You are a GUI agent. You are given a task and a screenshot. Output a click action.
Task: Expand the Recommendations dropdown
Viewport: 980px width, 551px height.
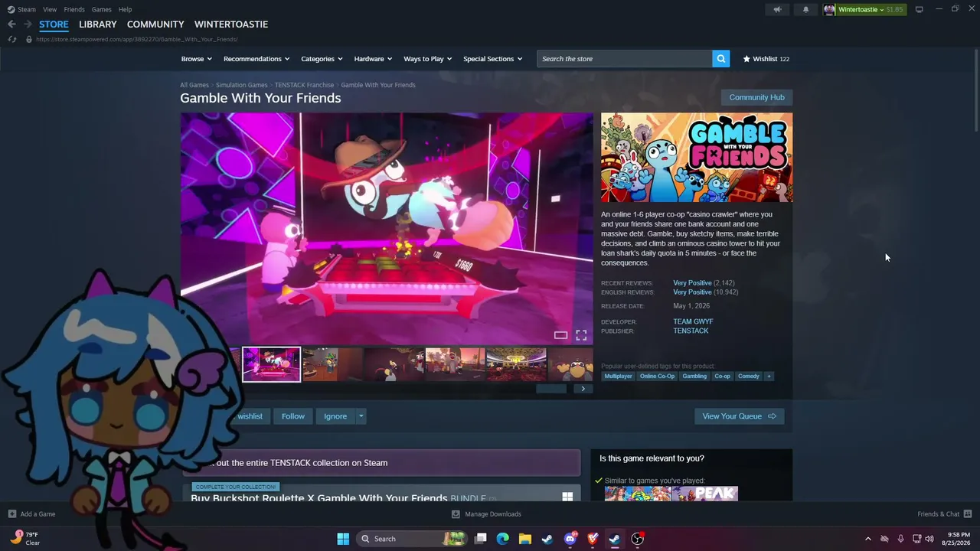pyautogui.click(x=256, y=59)
